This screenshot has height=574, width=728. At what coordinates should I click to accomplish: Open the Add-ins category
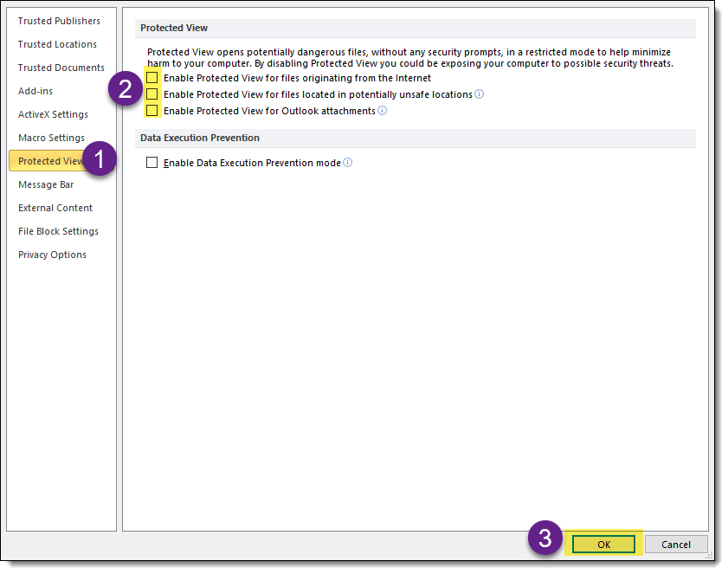click(x=35, y=91)
